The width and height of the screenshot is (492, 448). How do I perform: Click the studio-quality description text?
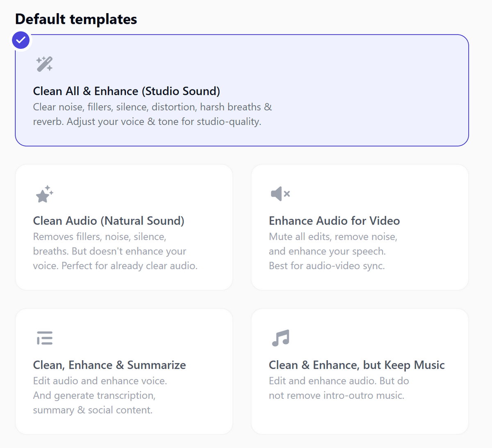147,122
